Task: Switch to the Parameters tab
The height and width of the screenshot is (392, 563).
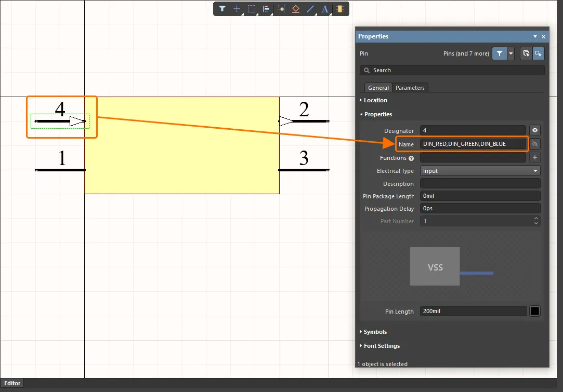Action: tap(410, 88)
